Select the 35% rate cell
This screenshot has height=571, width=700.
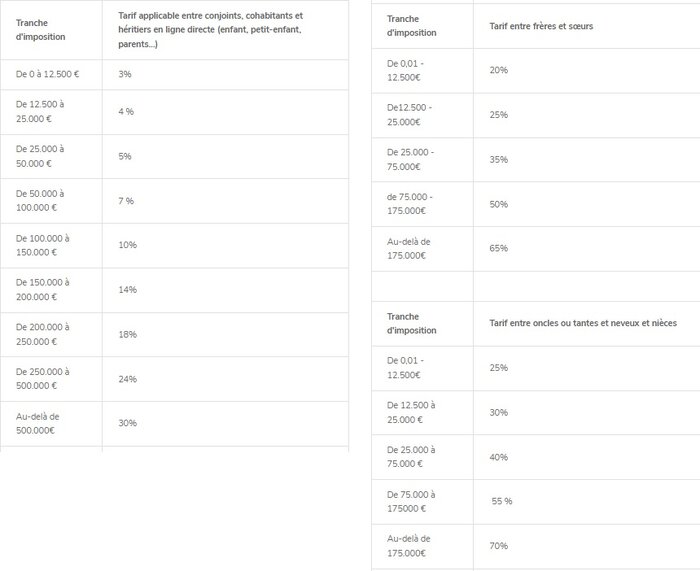(x=499, y=159)
